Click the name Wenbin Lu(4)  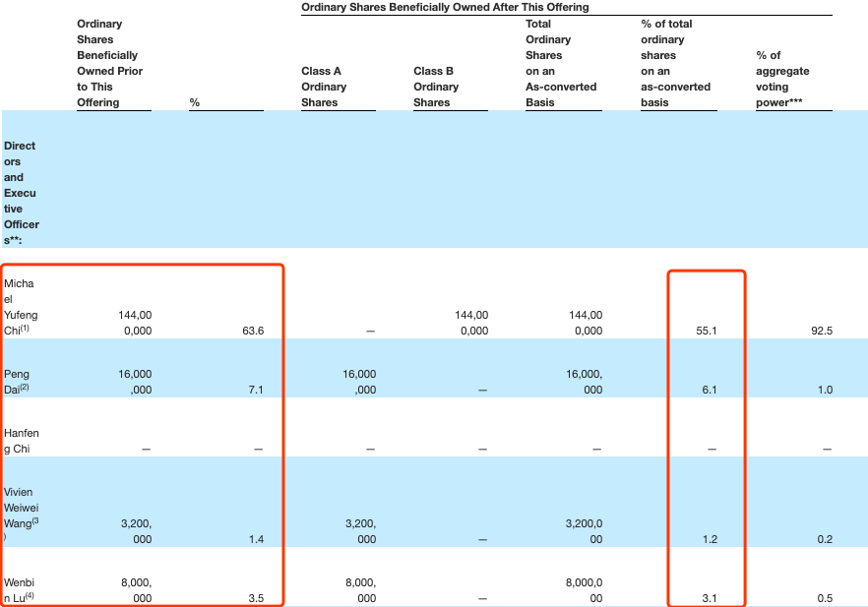point(19,590)
